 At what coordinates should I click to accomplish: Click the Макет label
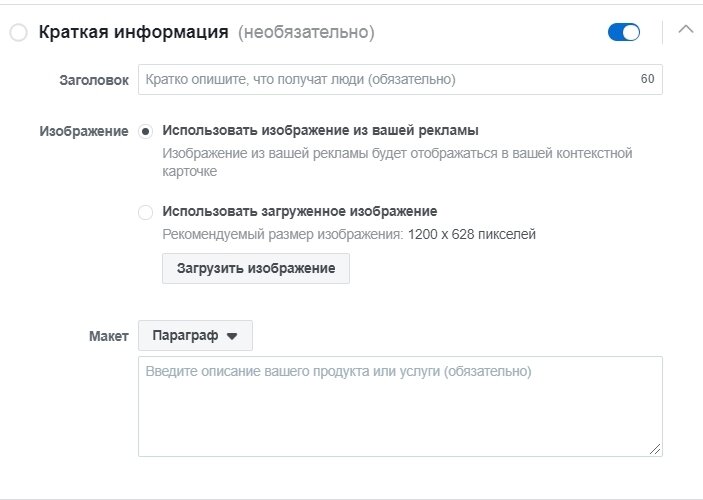click(x=108, y=336)
